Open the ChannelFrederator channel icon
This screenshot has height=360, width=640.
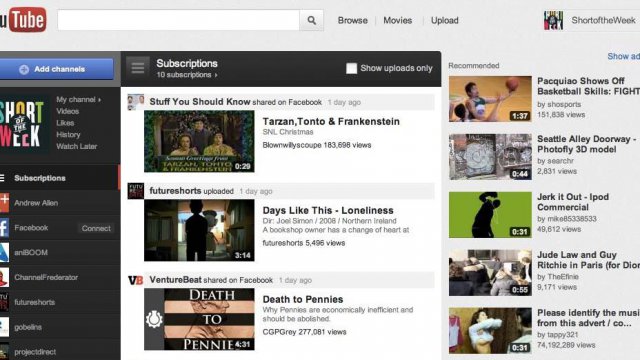[4, 278]
